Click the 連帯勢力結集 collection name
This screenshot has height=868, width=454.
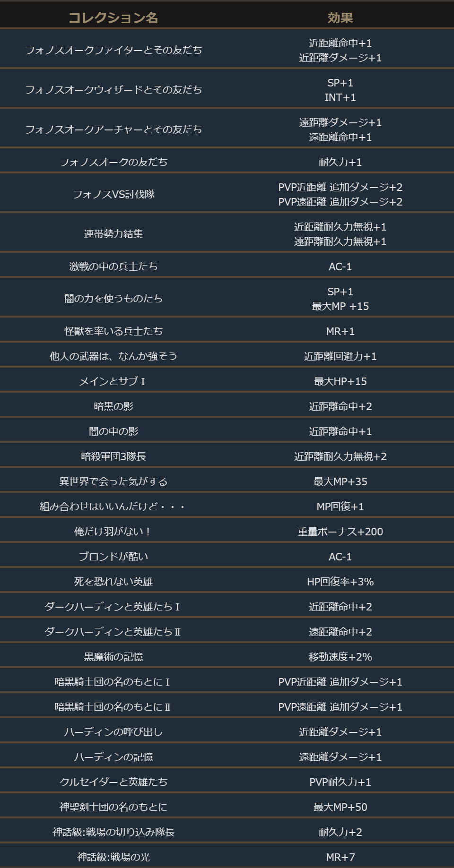tap(113, 234)
